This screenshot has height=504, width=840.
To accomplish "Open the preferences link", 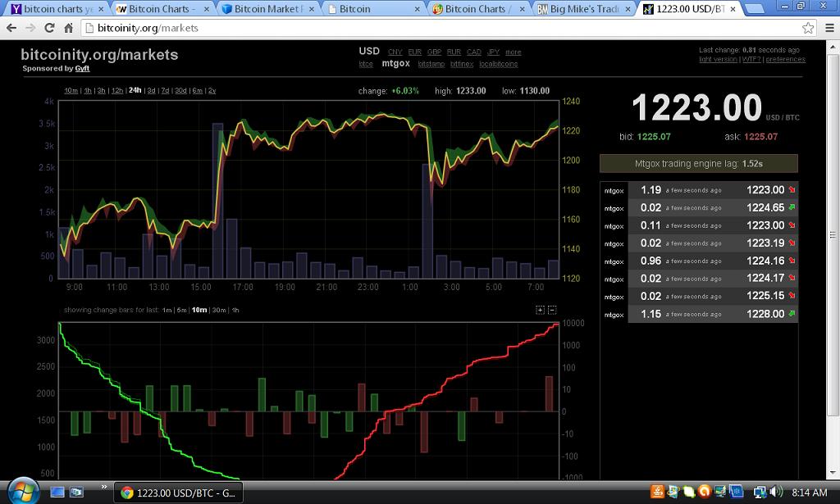I will click(785, 59).
